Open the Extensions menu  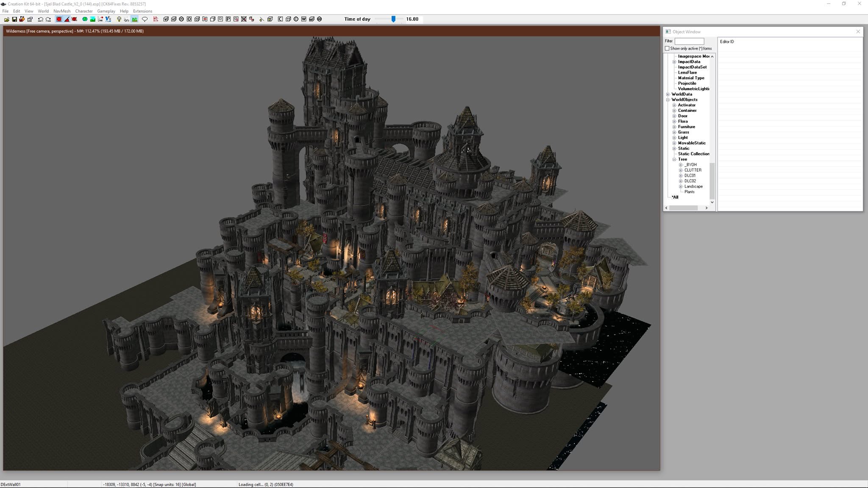tap(142, 11)
